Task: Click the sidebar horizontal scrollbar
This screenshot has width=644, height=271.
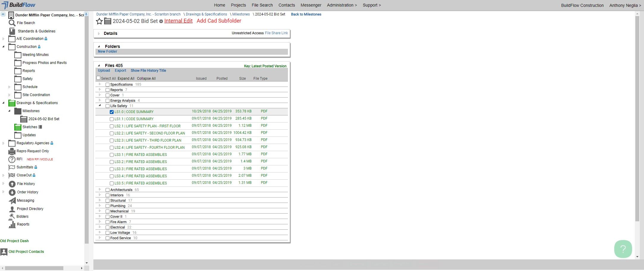Action: 34,268
